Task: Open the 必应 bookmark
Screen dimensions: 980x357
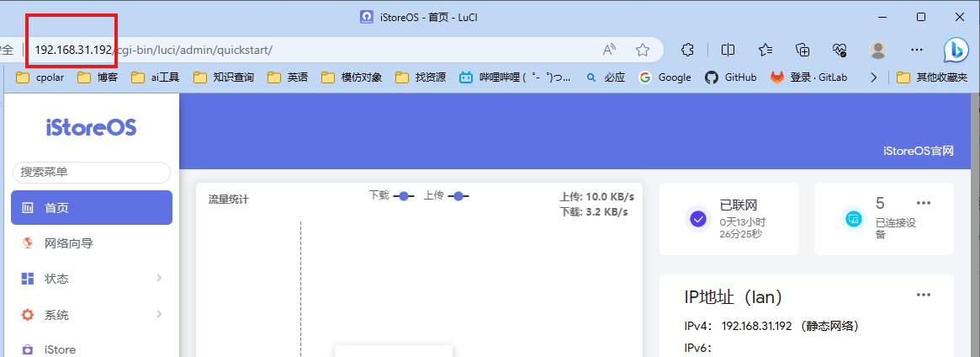Action: (606, 77)
